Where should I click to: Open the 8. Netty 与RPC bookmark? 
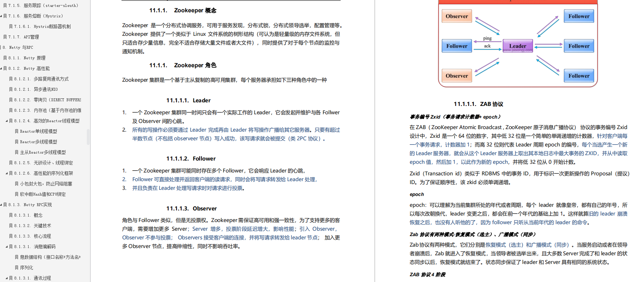[18, 47]
